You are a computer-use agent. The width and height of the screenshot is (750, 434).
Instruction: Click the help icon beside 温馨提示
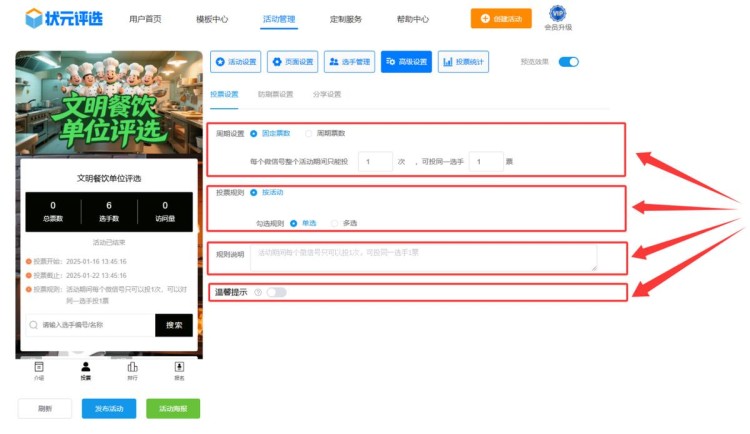pyautogui.click(x=258, y=292)
